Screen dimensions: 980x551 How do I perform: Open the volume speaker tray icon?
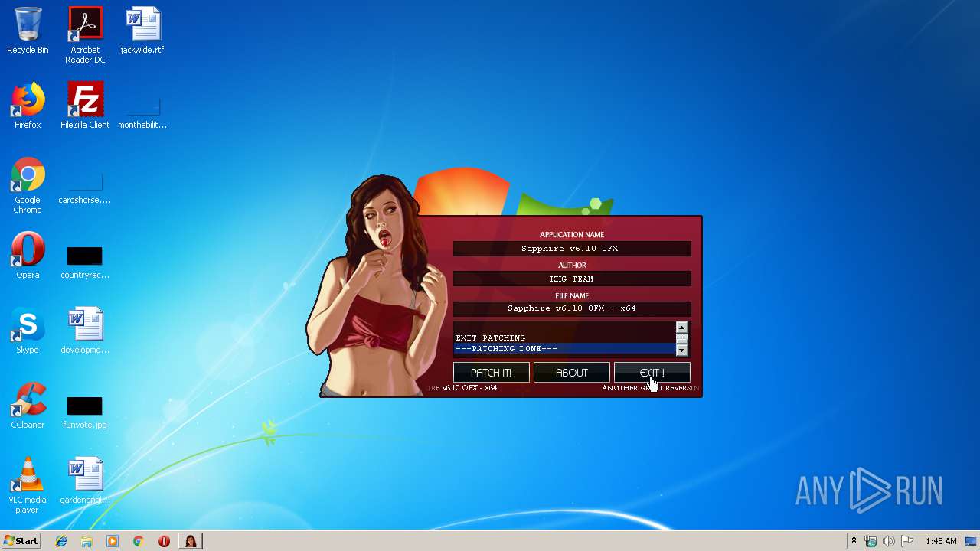[x=889, y=541]
